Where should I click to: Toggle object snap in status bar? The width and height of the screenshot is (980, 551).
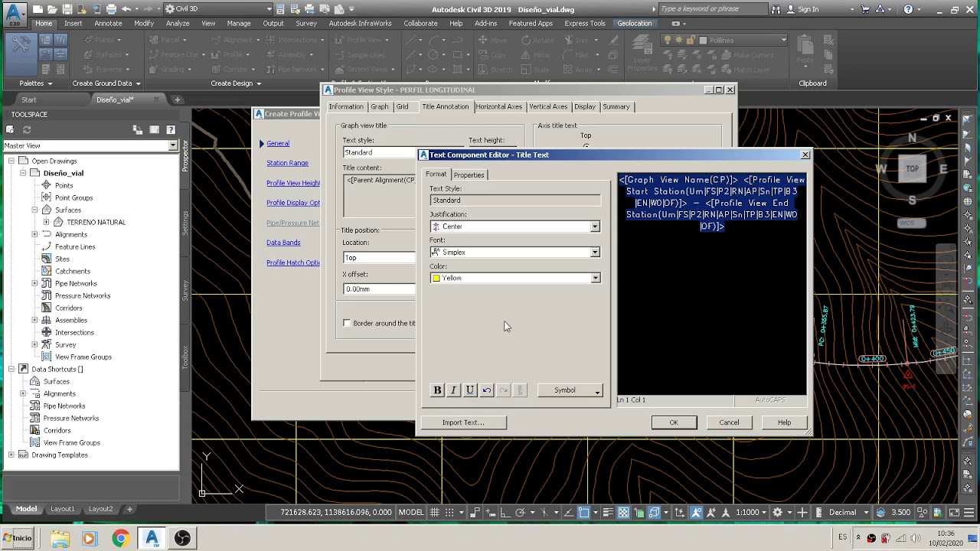click(x=583, y=512)
